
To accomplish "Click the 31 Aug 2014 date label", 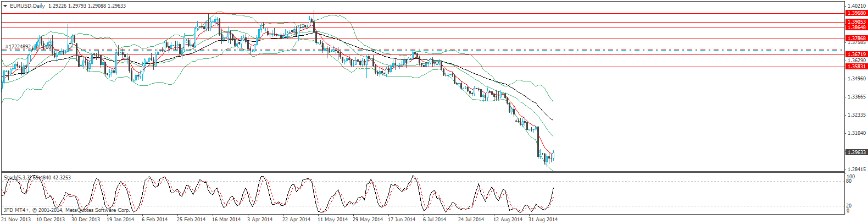I will click(x=542, y=220).
